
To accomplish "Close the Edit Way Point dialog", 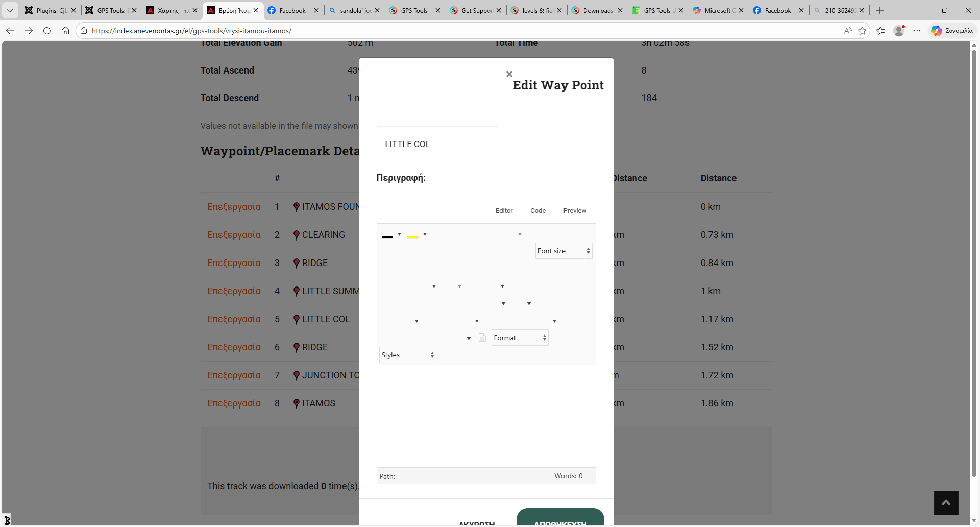I will [509, 74].
